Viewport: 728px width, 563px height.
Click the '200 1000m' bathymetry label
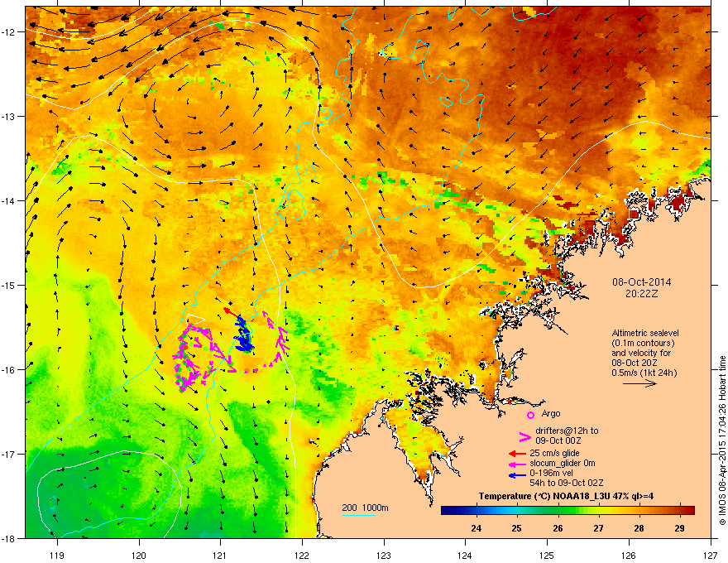pos(365,508)
